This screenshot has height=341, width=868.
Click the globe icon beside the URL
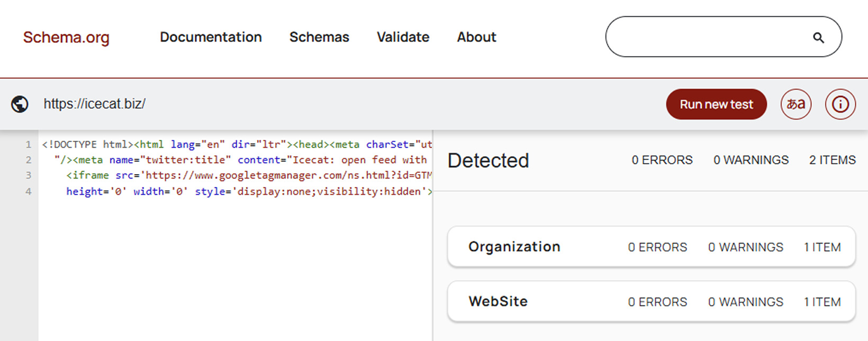(20, 104)
